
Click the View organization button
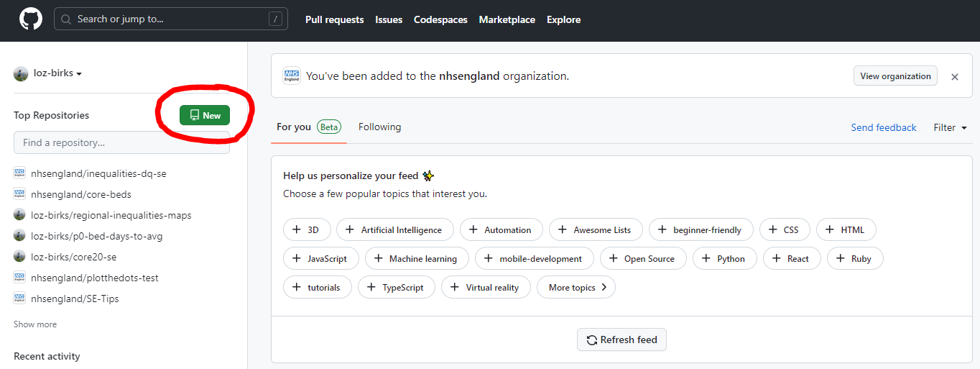coord(895,76)
